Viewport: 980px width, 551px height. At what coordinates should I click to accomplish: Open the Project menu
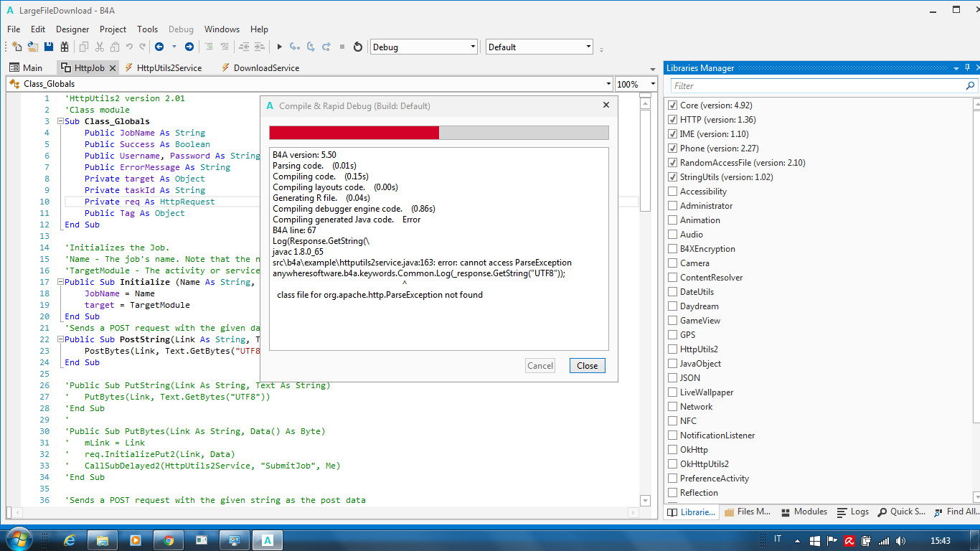coord(113,29)
